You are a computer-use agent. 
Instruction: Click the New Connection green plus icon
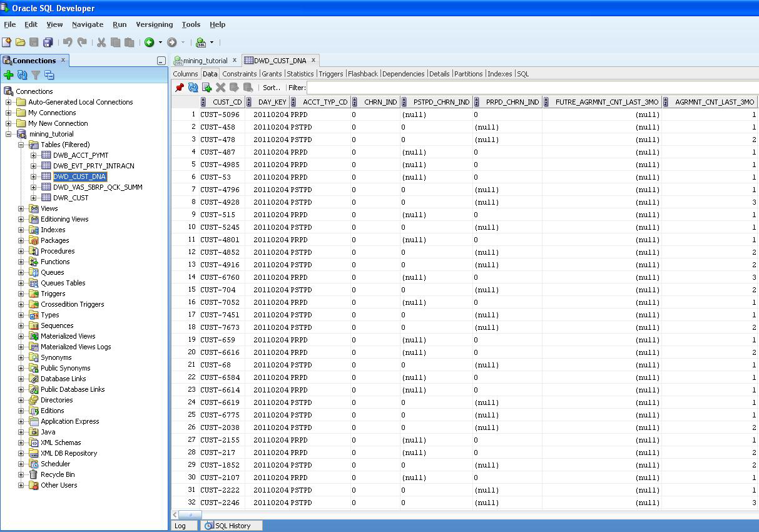pos(8,75)
